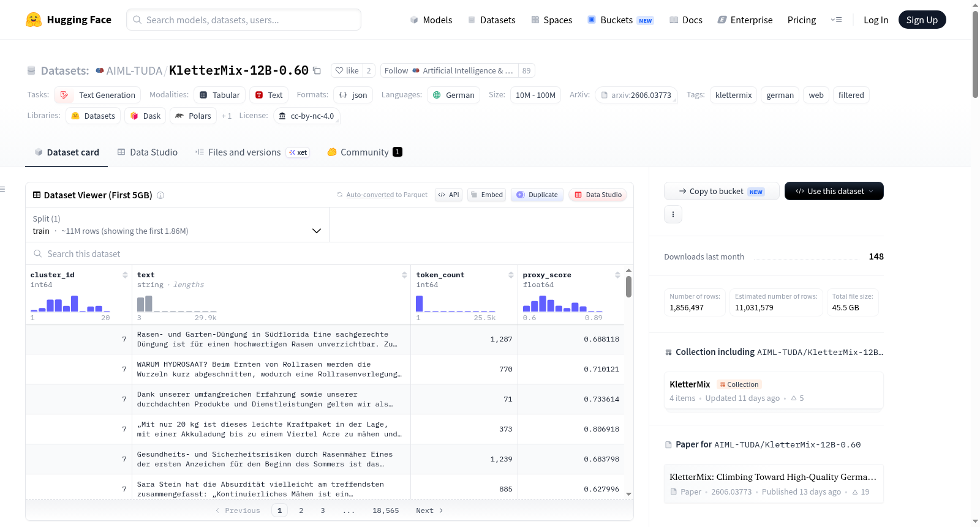Open the three-dot more options button
This screenshot has width=980, height=527.
673,214
